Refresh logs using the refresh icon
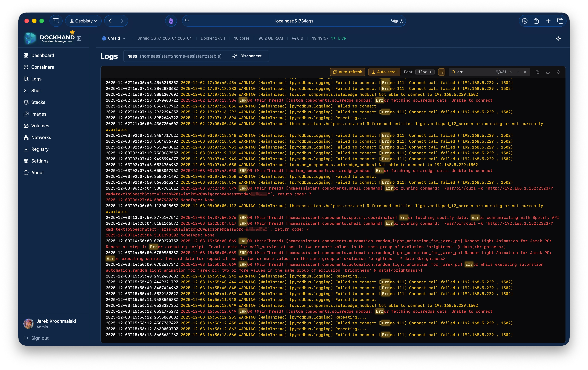Image resolution: width=588 pixels, height=370 pixels. point(559,72)
